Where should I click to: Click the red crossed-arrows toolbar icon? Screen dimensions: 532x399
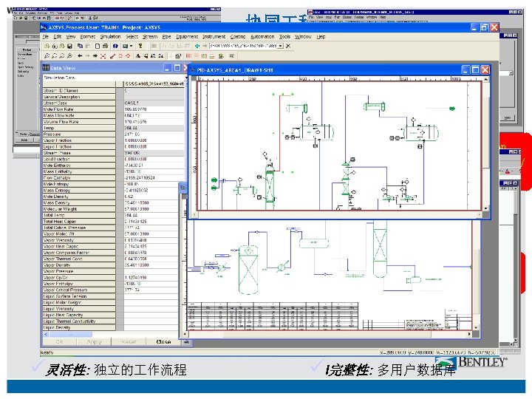tap(103, 56)
